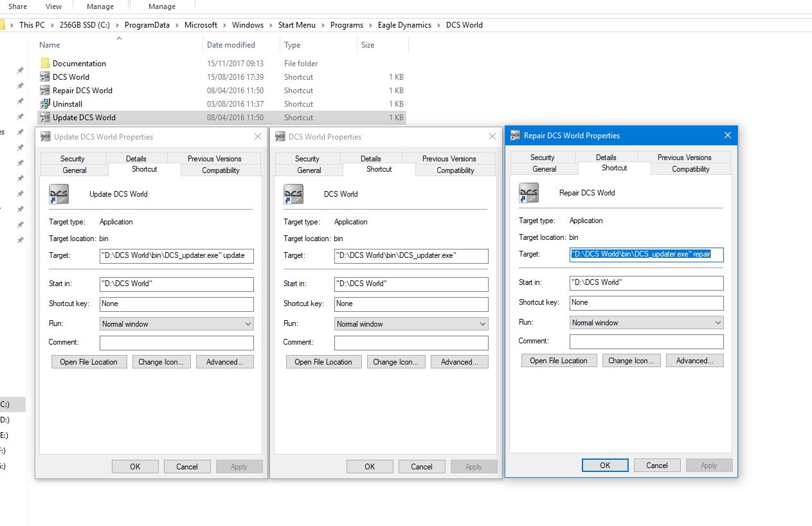Viewport: 812px width, 526px height.
Task: Click Comment field in Repair DCS World Properties
Action: coord(647,341)
